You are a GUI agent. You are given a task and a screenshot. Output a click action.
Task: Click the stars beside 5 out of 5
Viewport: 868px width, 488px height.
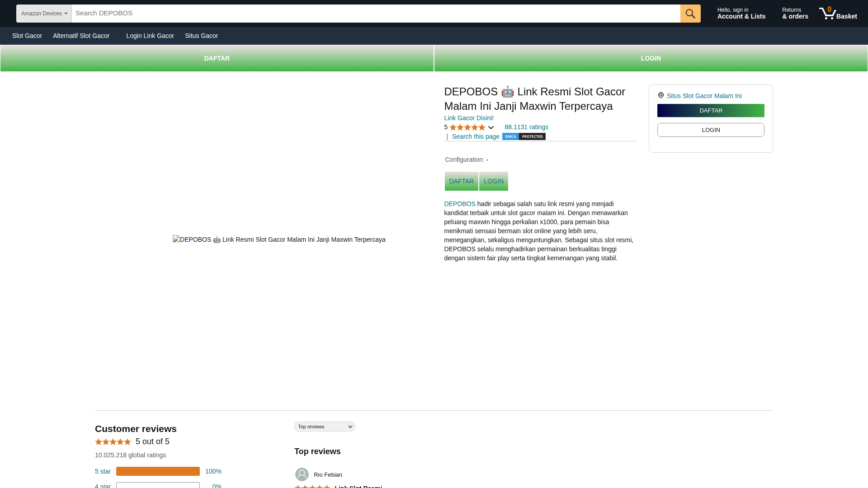[x=113, y=442]
